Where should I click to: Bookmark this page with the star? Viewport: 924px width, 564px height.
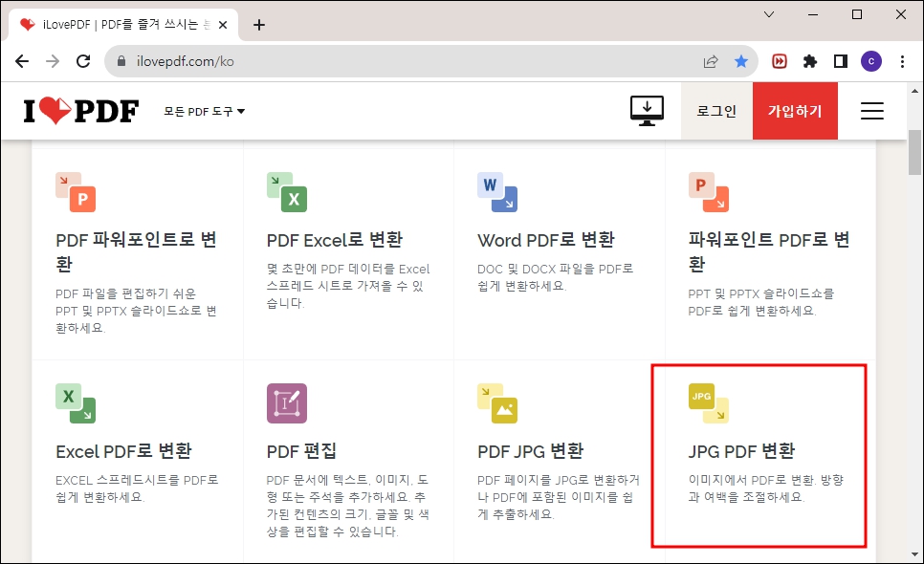tap(740, 61)
